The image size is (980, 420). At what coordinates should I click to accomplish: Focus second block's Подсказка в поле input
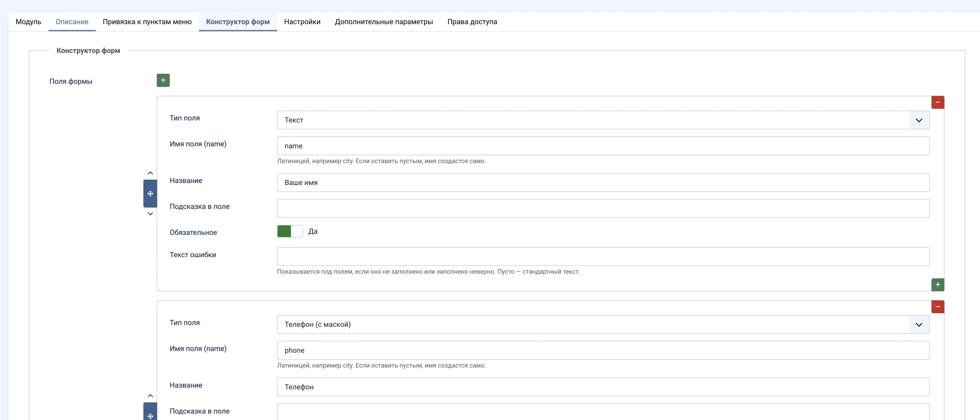603,412
